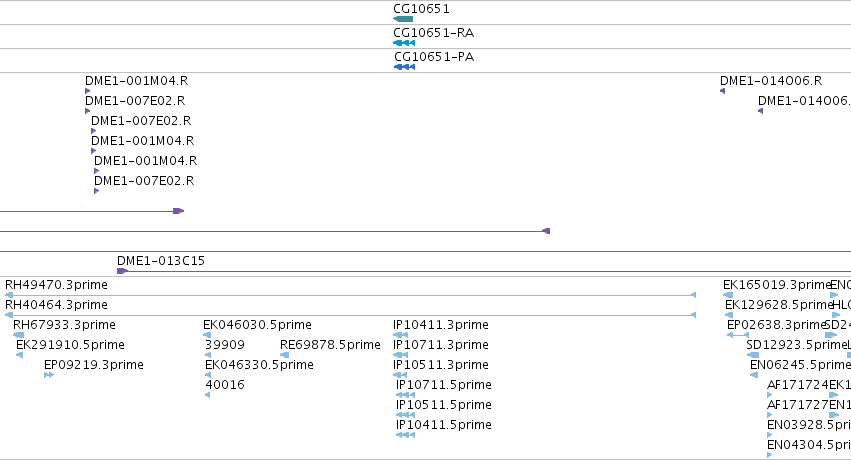Image resolution: width=851 pixels, height=460 pixels.
Task: Select the IP10711.3prime EST arrows
Action: pos(401,355)
